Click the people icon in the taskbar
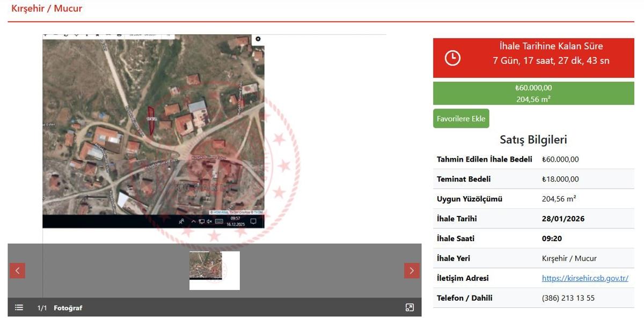Image resolution: width=644 pixels, height=318 pixels. click(x=182, y=221)
